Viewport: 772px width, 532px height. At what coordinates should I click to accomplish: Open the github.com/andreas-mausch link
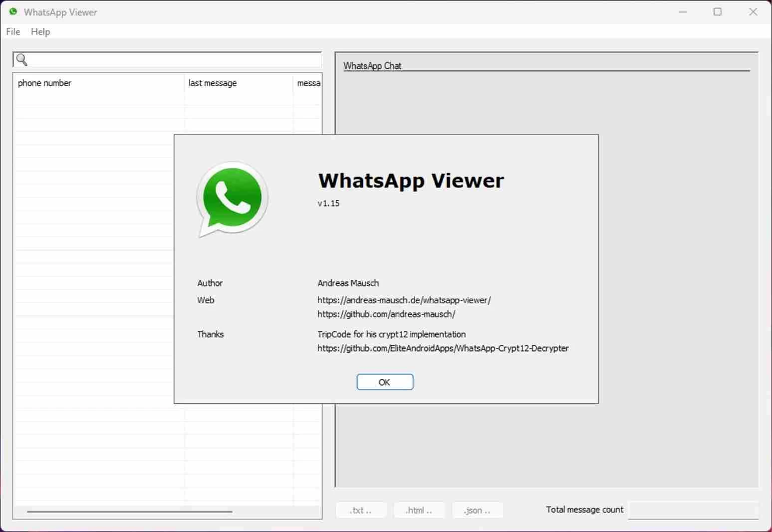(x=386, y=314)
